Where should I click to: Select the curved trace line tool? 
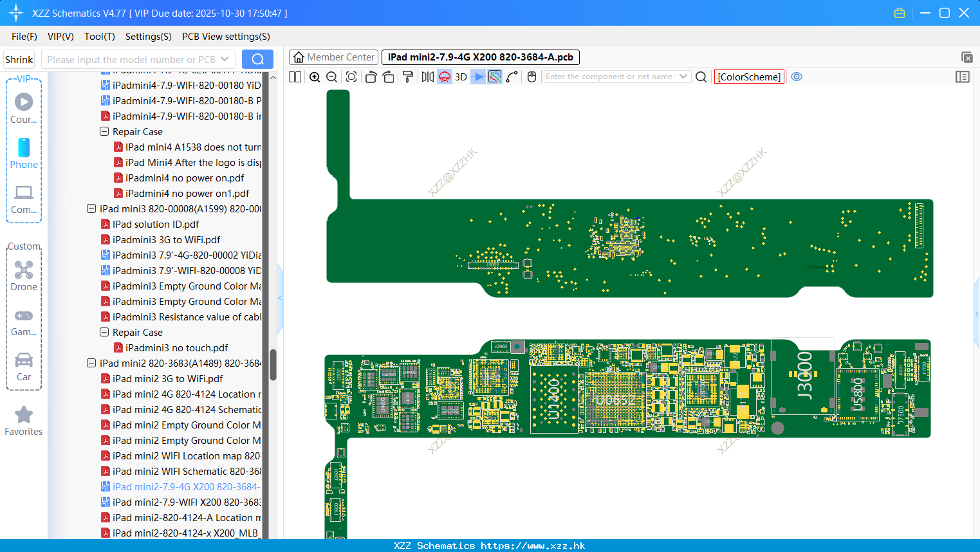512,77
